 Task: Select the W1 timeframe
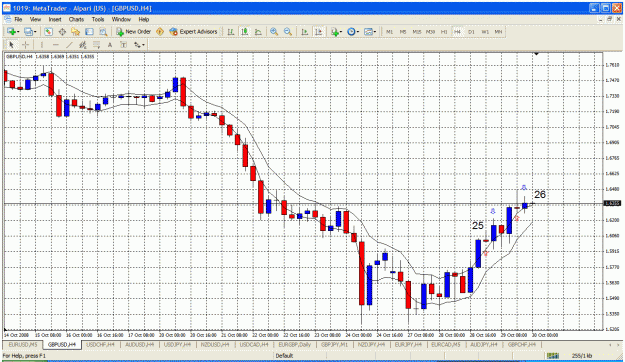[485, 31]
